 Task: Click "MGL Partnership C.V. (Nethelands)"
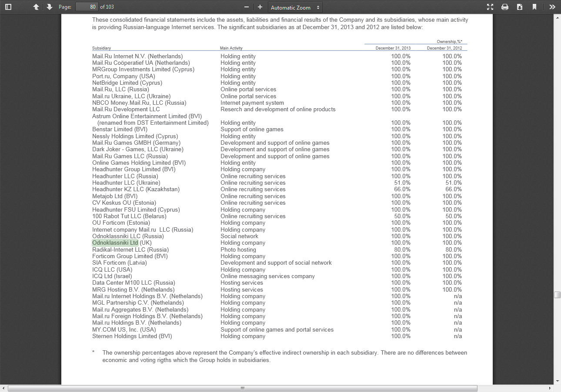(x=138, y=303)
